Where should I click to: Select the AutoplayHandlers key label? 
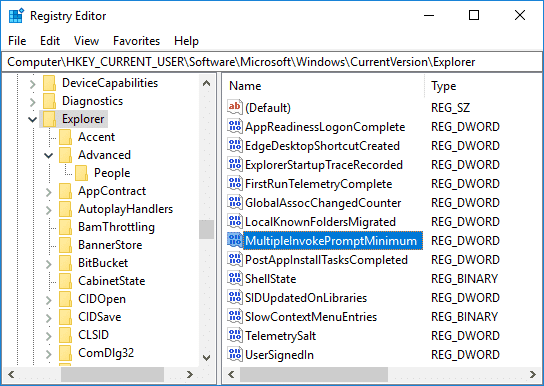point(125,209)
